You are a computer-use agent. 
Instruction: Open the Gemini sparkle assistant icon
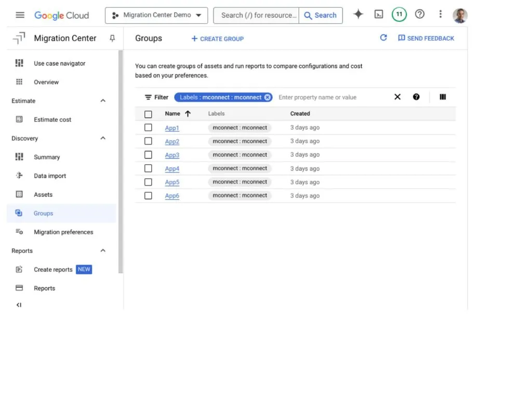pos(358,14)
